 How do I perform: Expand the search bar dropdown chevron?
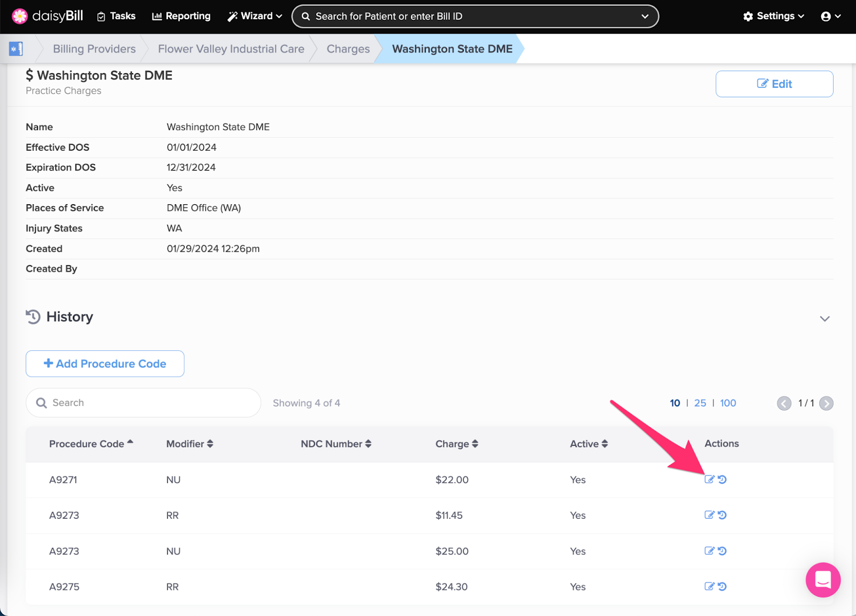[x=645, y=17]
